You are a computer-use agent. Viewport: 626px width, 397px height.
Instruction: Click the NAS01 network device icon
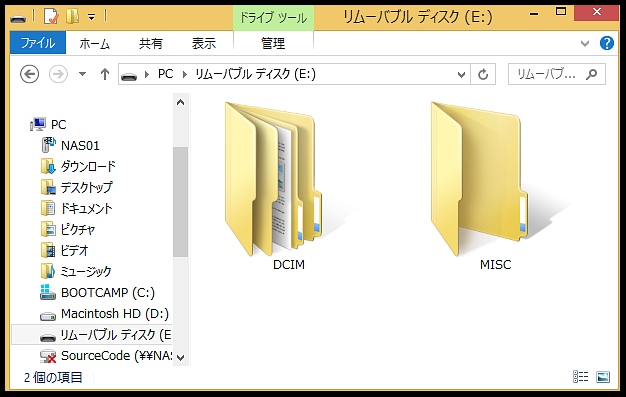48,145
